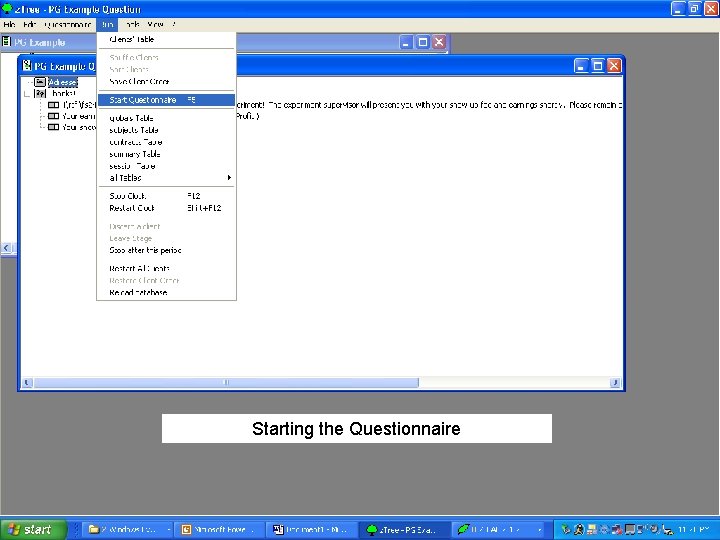Choose Reload database
The image size is (720, 540).
(x=166, y=292)
